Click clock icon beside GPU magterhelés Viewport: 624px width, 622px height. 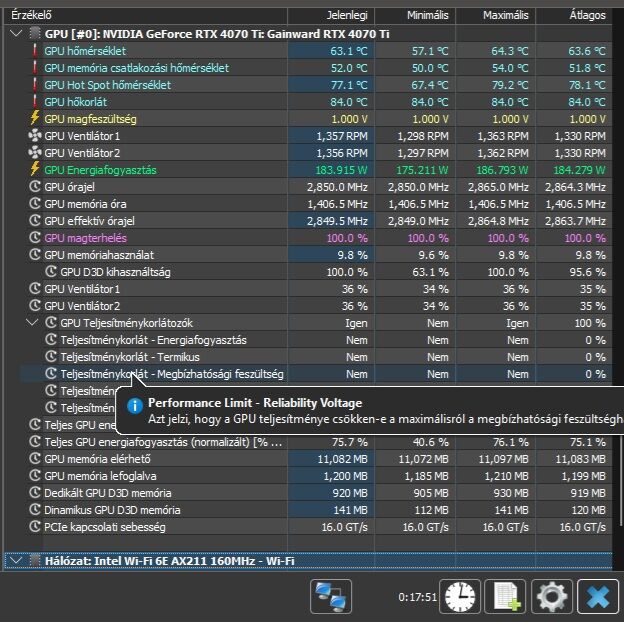(35, 238)
